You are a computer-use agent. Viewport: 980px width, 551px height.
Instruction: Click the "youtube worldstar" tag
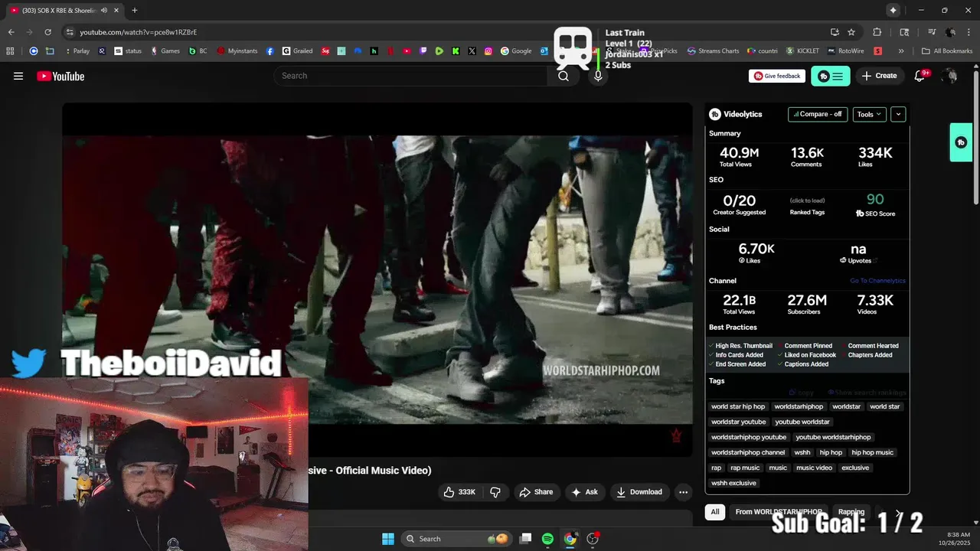[802, 422]
